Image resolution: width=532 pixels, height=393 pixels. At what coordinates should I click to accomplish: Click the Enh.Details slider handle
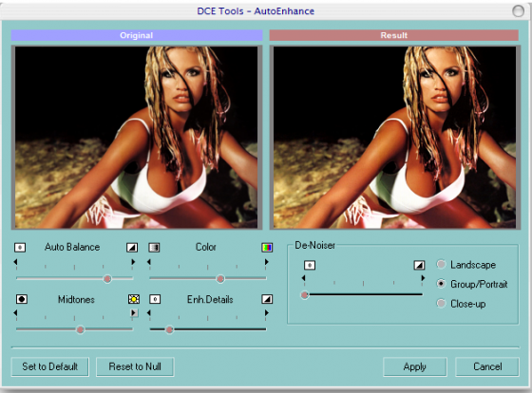point(169,329)
